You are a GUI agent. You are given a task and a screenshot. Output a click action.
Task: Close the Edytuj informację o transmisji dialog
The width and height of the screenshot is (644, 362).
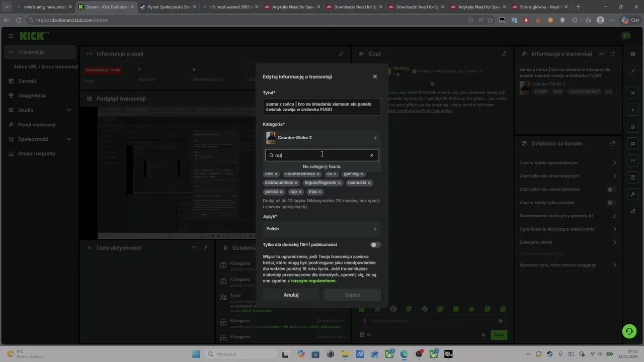click(x=375, y=76)
